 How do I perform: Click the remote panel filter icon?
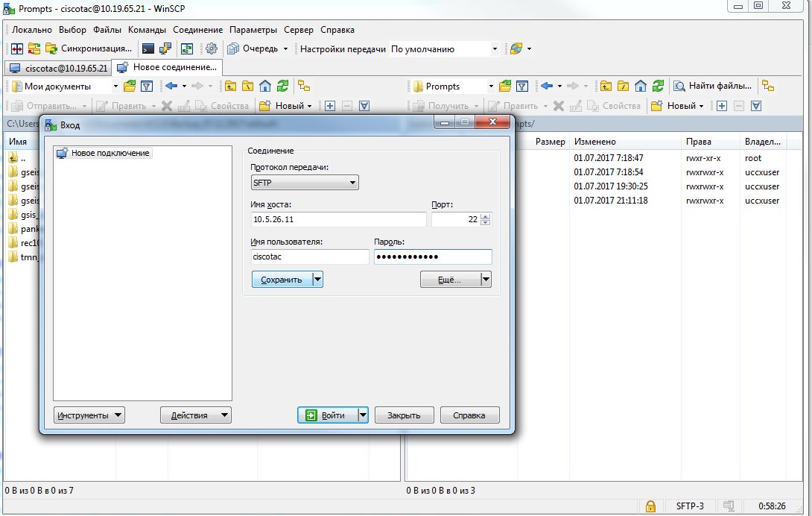(x=522, y=86)
